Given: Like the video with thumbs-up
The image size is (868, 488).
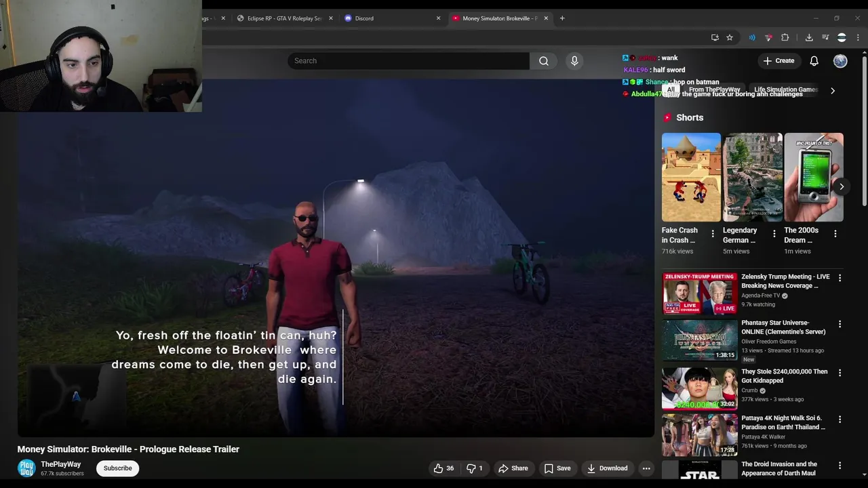Looking at the screenshot, I should click(443, 468).
